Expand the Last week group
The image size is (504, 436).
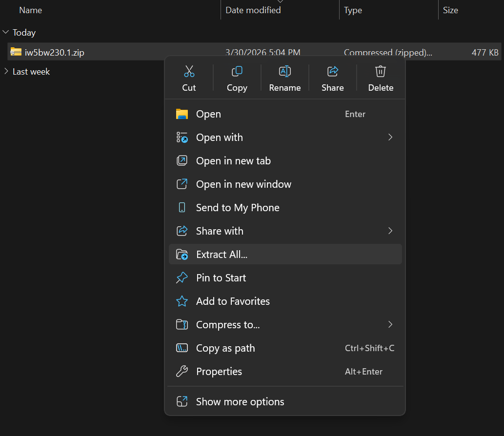[x=6, y=72]
